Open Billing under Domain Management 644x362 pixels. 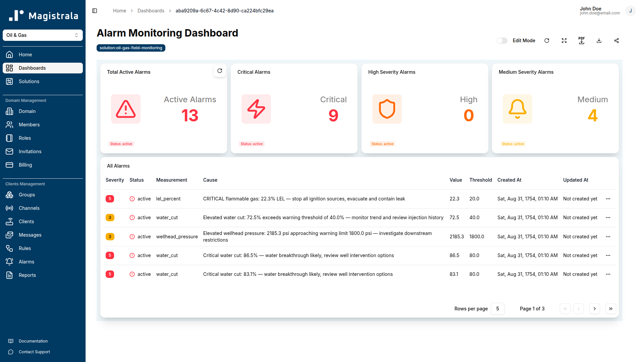point(25,165)
